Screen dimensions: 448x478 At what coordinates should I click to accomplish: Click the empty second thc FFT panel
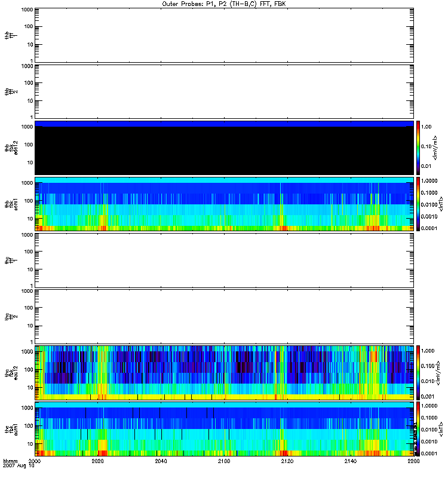(x=223, y=317)
